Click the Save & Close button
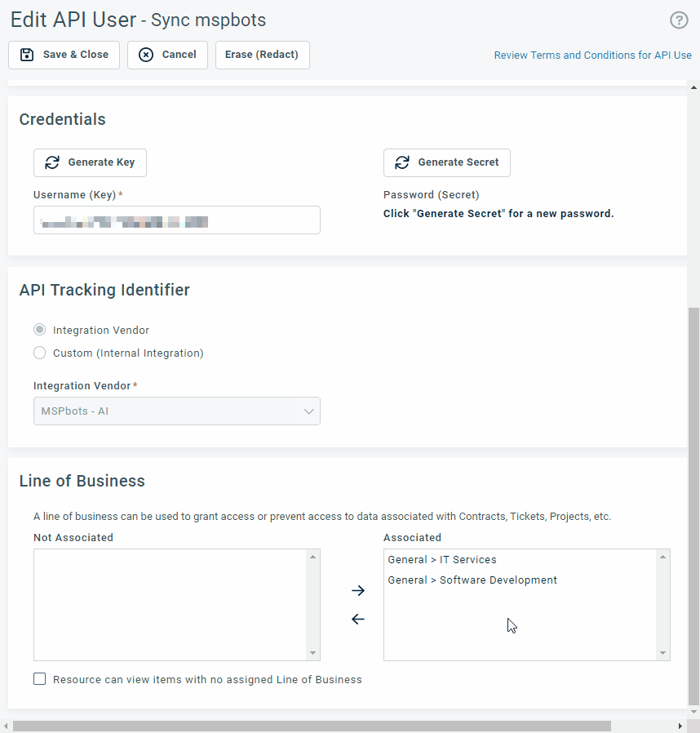The width and height of the screenshot is (700, 733). click(x=64, y=55)
